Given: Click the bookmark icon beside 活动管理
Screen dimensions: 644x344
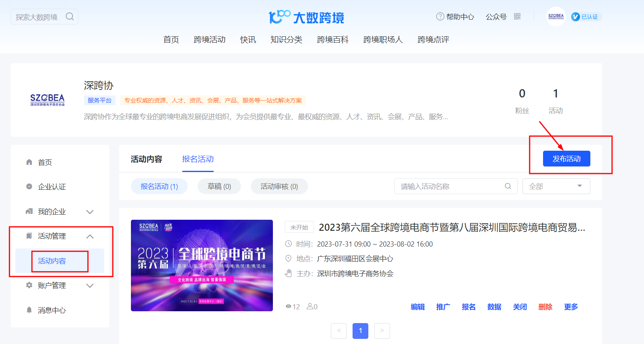Looking at the screenshot, I should [29, 236].
